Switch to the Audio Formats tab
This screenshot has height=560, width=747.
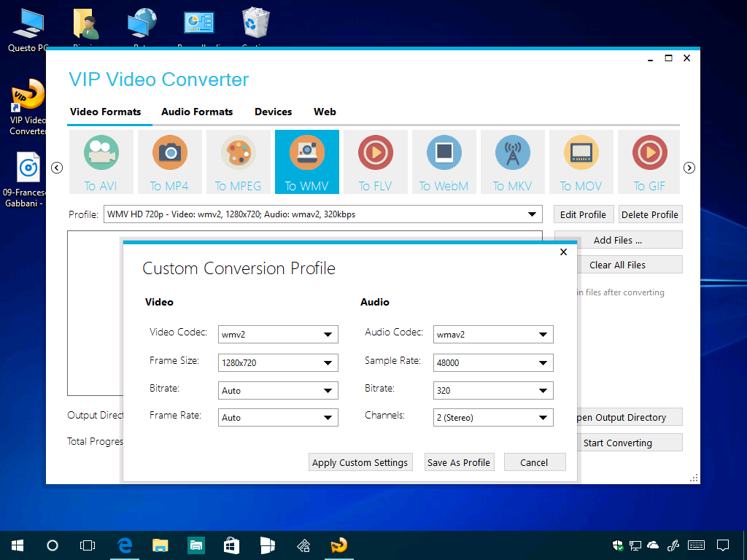pyautogui.click(x=197, y=112)
